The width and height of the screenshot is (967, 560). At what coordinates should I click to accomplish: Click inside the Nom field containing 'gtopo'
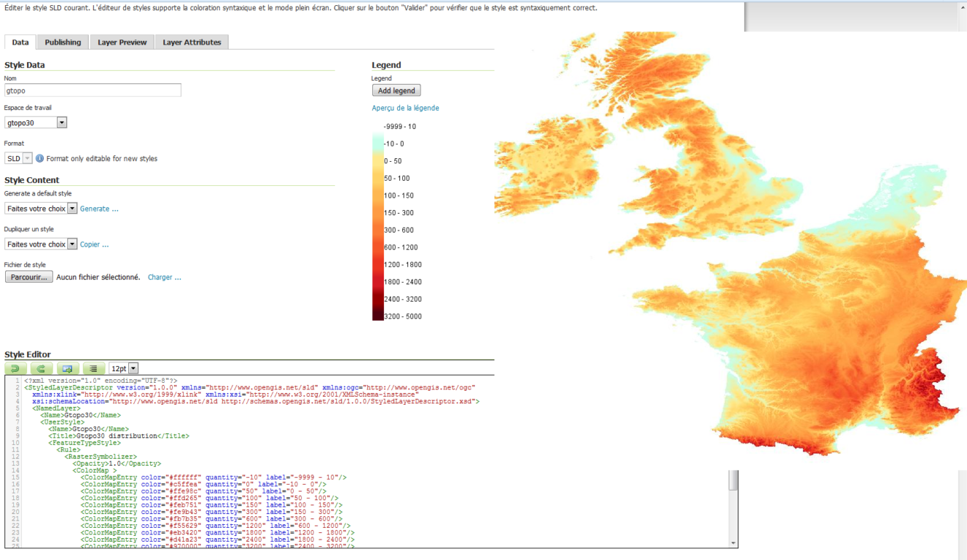click(x=92, y=89)
